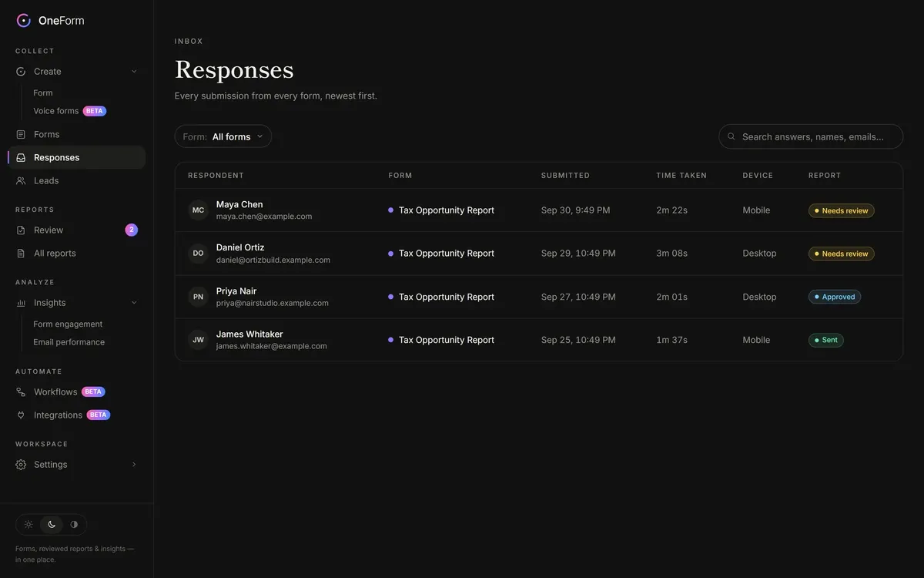Open Review under Reports
Screen dimensions: 924x578
point(76,230)
